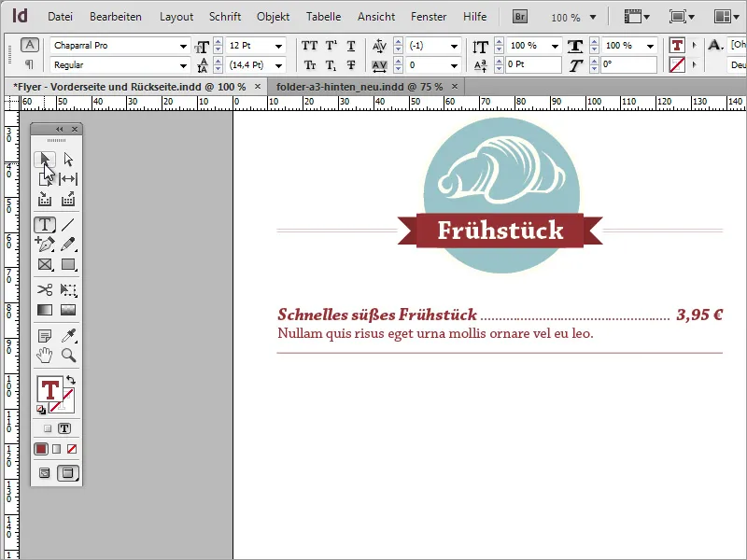Screen dimensions: 747x560
Task: Choose the Zoom tool
Action: click(x=68, y=356)
